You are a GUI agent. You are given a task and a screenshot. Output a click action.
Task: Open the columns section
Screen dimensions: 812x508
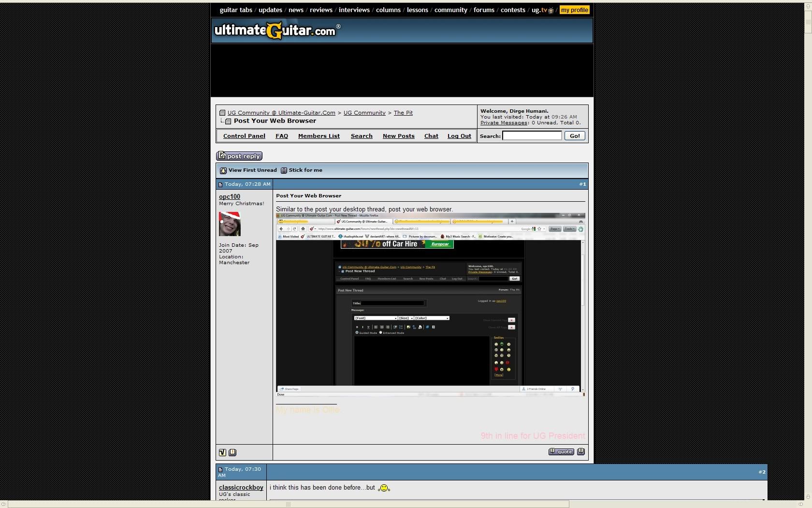pos(388,10)
